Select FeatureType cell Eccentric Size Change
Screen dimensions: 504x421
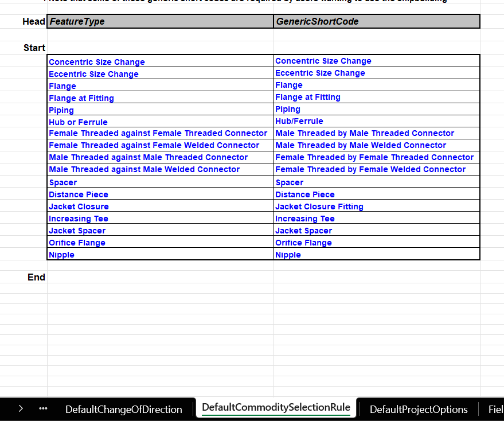[161, 73]
